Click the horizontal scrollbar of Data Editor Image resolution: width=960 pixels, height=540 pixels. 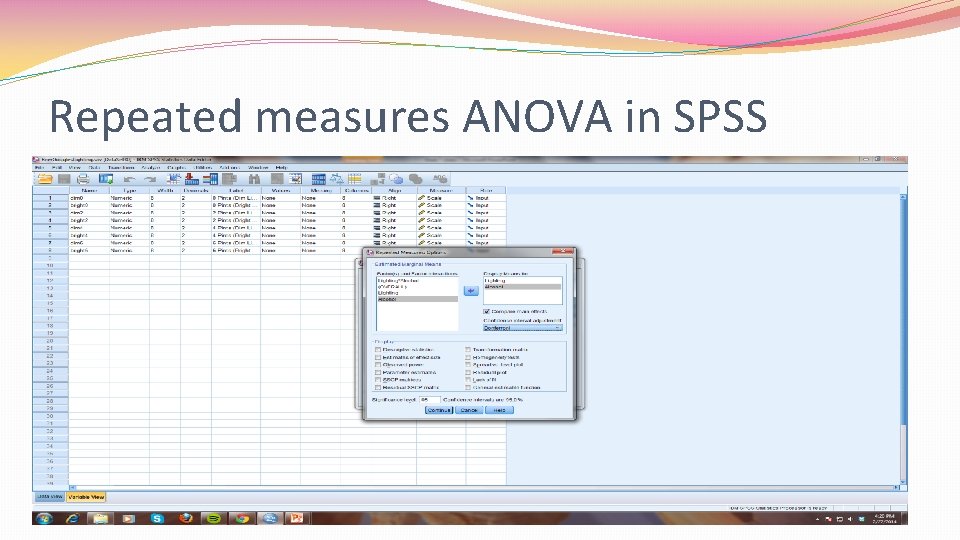tap(484, 488)
